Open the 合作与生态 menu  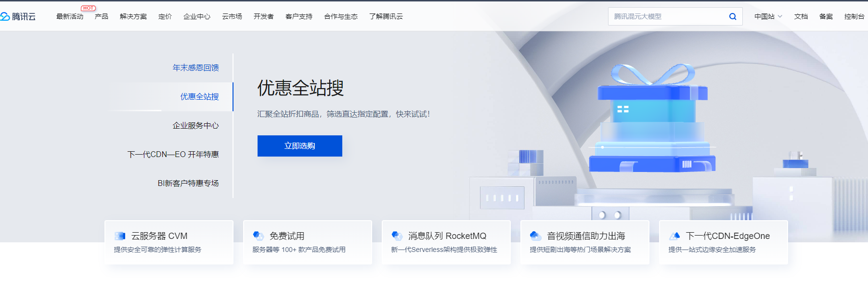pyautogui.click(x=341, y=16)
